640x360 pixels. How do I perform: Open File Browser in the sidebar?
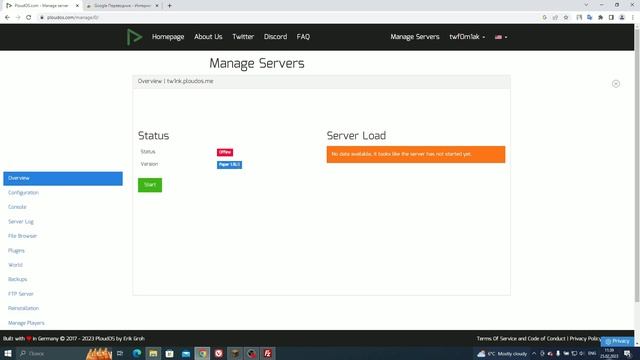point(22,236)
